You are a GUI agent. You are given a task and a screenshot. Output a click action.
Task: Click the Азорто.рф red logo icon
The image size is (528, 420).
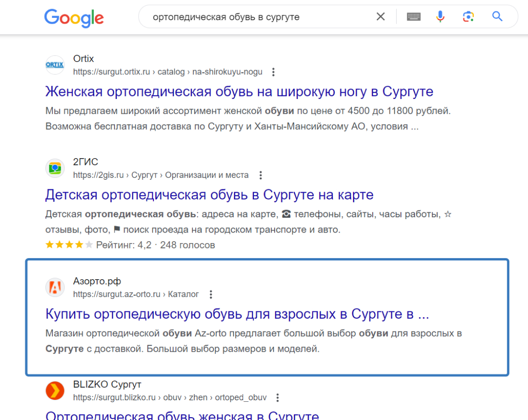pos(55,287)
